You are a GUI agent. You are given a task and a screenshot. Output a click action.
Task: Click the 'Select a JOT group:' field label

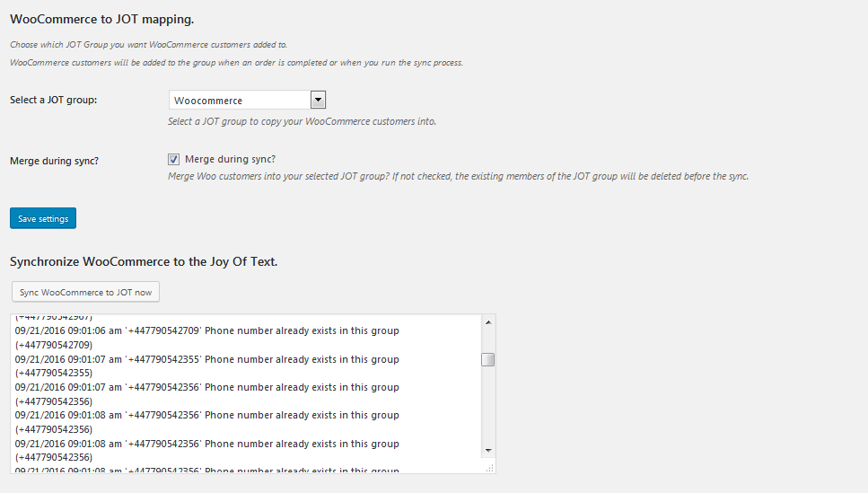53,100
